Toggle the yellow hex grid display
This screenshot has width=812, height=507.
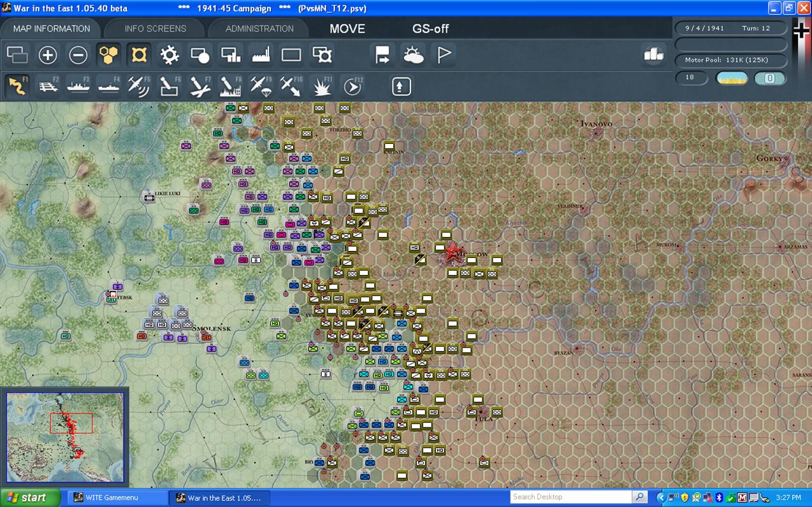pos(109,55)
